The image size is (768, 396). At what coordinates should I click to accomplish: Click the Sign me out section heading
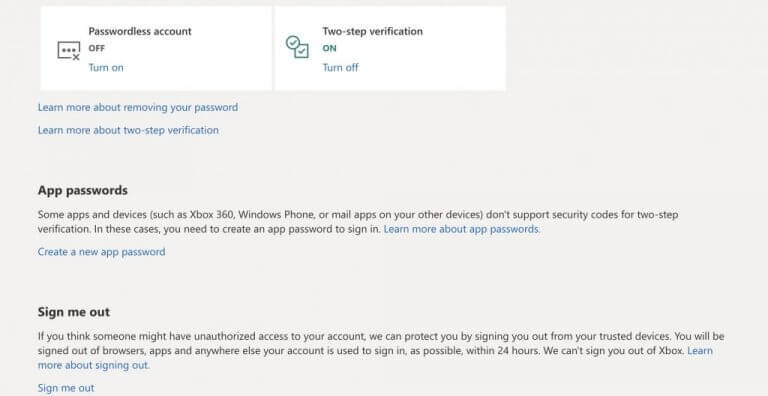(x=74, y=312)
